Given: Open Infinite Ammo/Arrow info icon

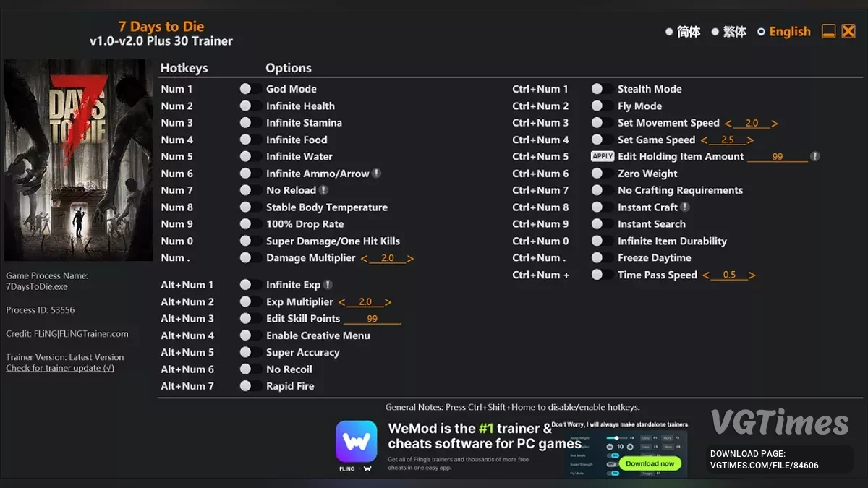Looking at the screenshot, I should pos(376,174).
